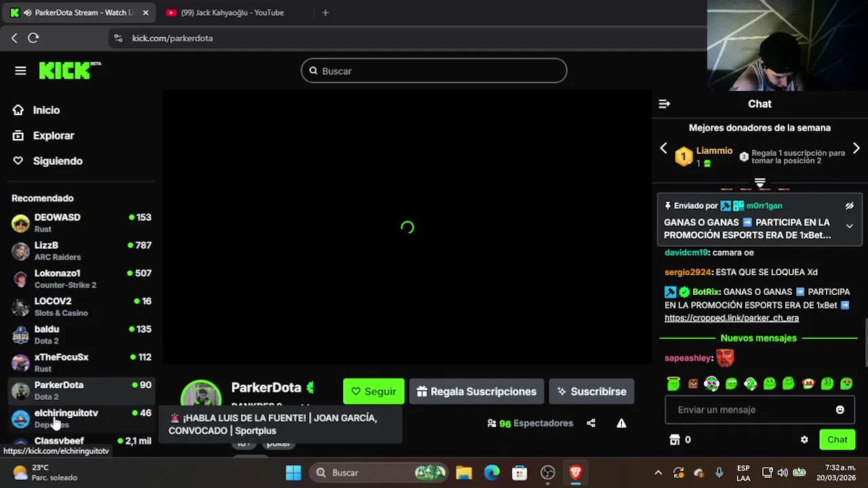Show previous top donor

click(664, 148)
